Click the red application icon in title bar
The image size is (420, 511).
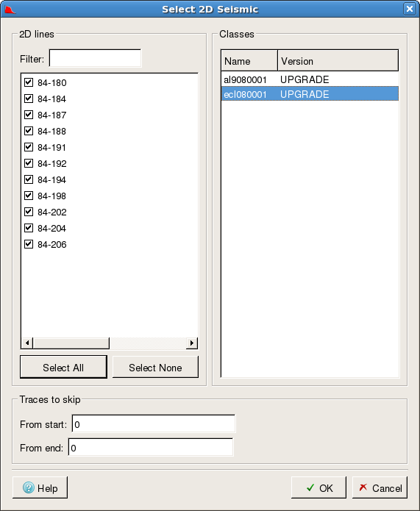tap(10, 10)
